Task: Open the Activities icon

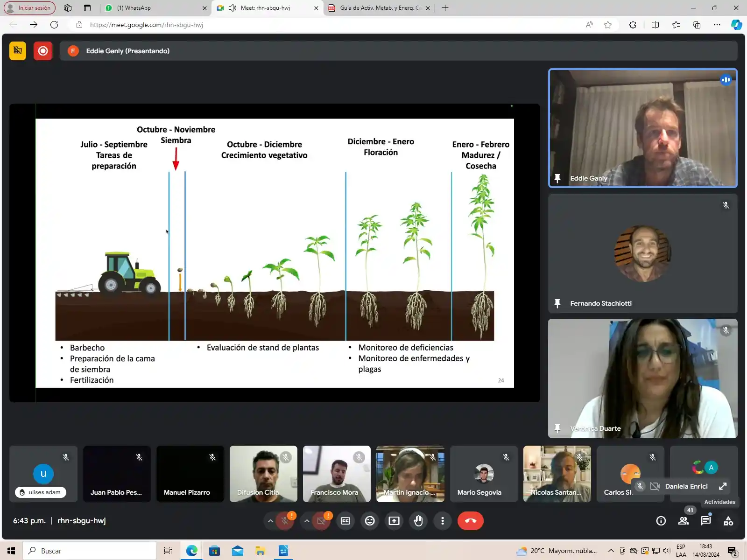Action: point(728,521)
